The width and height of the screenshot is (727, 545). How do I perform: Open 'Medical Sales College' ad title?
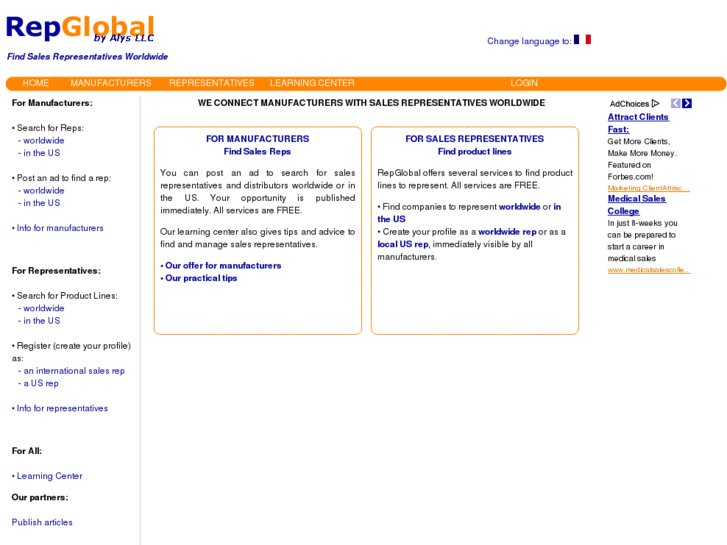pos(637,205)
